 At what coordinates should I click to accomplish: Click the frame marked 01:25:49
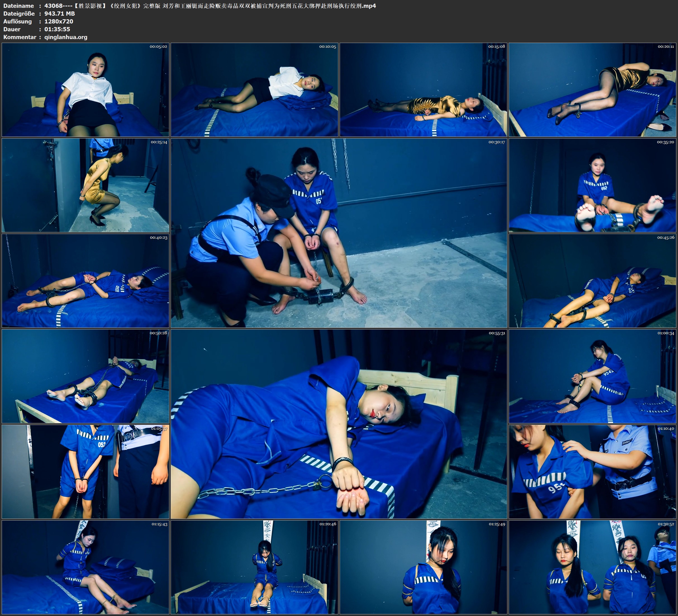[423, 567]
